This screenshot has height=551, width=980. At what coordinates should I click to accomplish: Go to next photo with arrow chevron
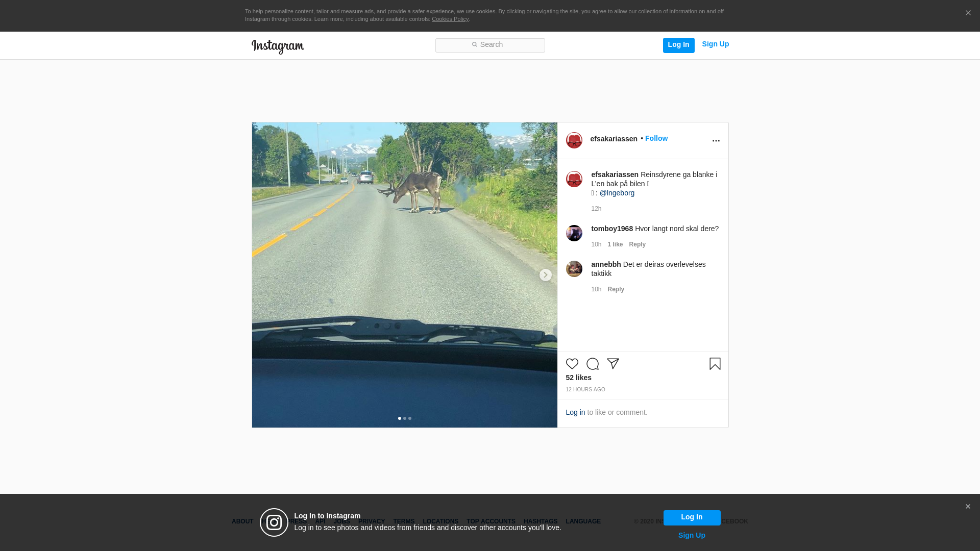(545, 275)
